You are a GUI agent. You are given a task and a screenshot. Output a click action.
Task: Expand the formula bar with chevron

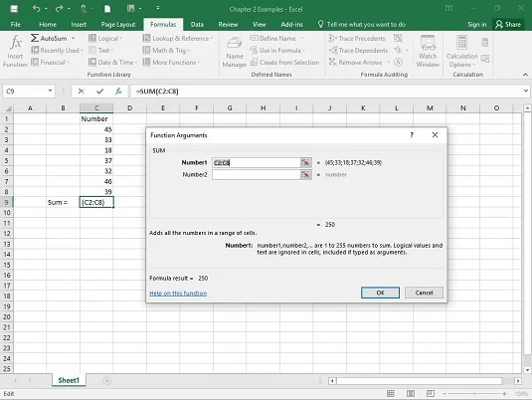pos(526,91)
